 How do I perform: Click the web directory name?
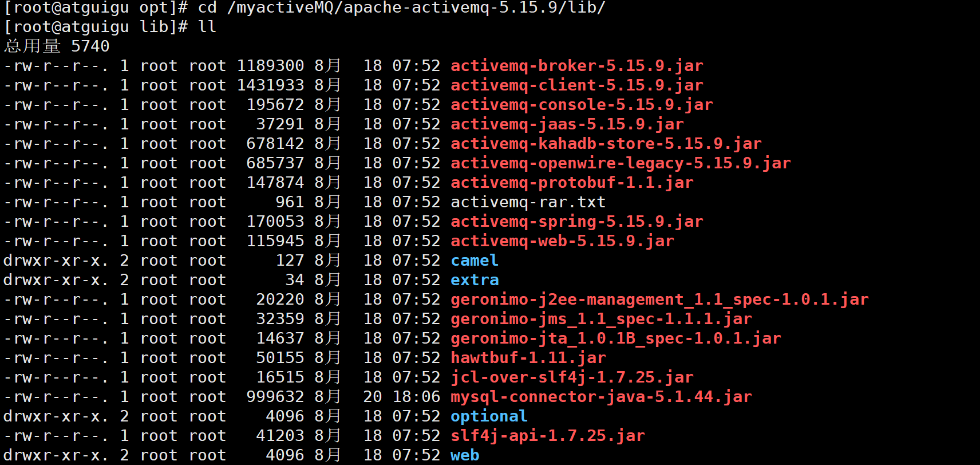pyautogui.click(x=465, y=456)
